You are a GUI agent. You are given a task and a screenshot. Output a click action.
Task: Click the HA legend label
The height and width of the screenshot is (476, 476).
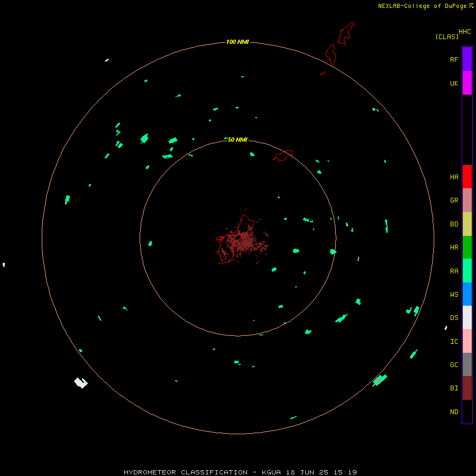pos(454,177)
